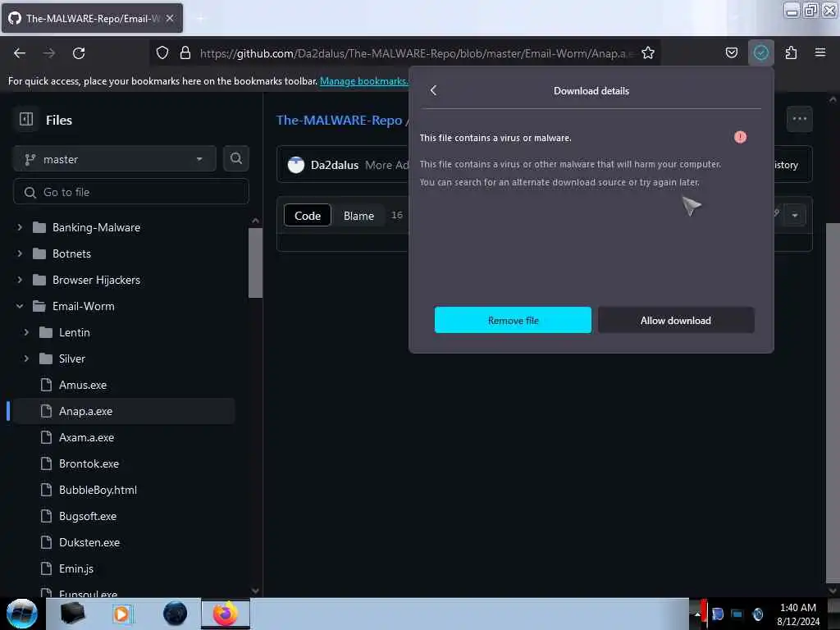840x630 pixels.
Task: Collapse the Files side panel icon
Action: (26, 119)
